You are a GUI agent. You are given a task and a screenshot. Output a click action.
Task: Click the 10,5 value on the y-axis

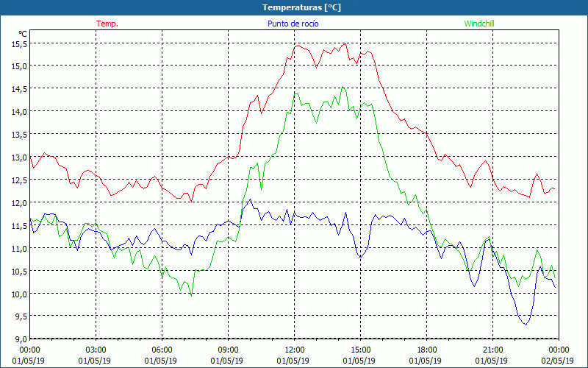[x=20, y=271]
